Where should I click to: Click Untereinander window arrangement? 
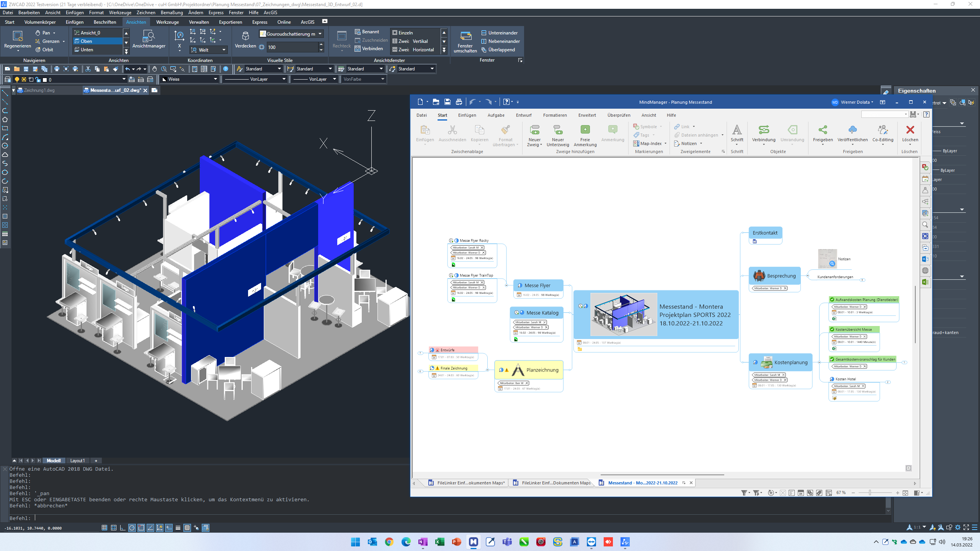(499, 33)
